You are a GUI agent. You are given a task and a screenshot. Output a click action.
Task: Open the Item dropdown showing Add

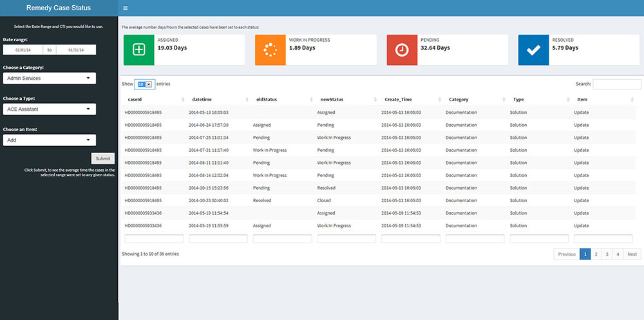50,140
